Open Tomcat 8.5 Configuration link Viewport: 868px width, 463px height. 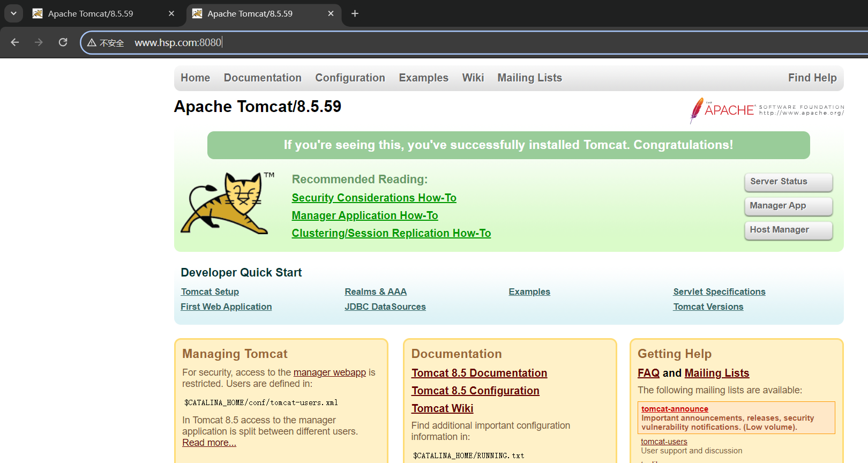click(475, 391)
